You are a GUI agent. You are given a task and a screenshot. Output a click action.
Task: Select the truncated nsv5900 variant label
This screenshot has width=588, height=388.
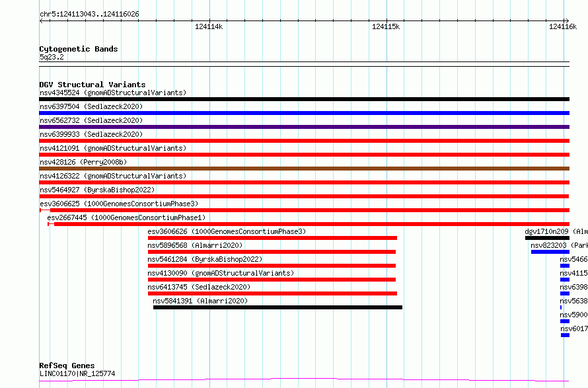[573, 315]
